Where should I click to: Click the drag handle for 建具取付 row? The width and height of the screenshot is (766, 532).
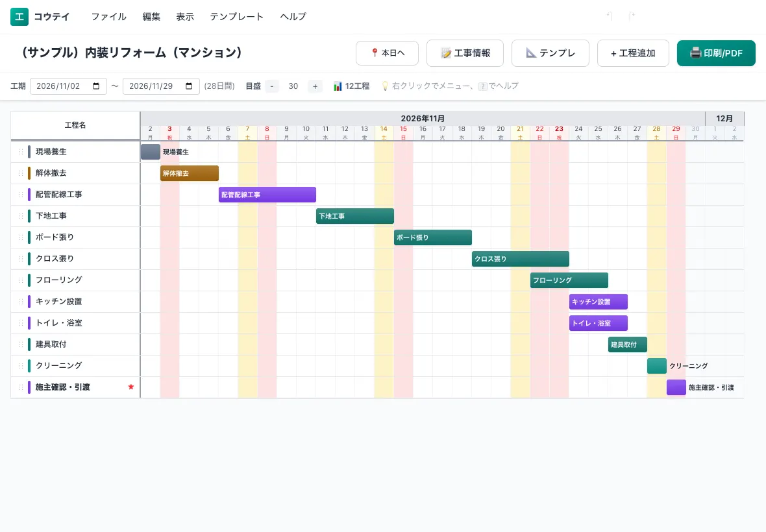pyautogui.click(x=21, y=345)
